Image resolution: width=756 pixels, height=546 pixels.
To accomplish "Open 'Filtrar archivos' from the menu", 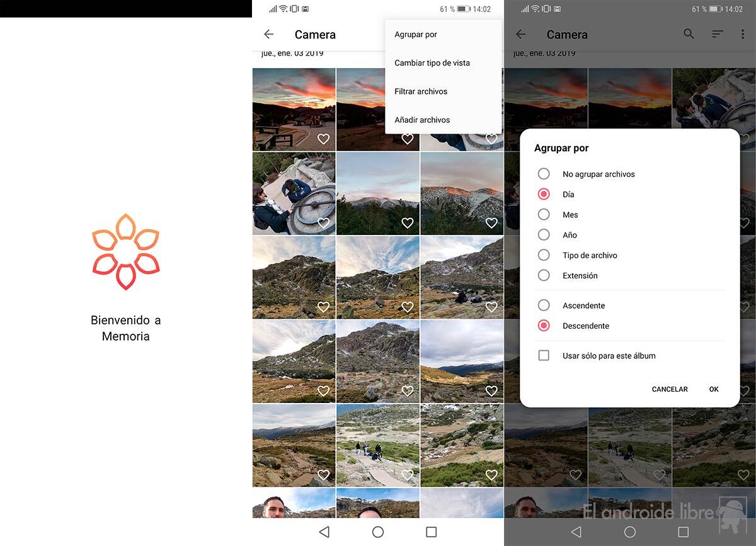I will (421, 91).
